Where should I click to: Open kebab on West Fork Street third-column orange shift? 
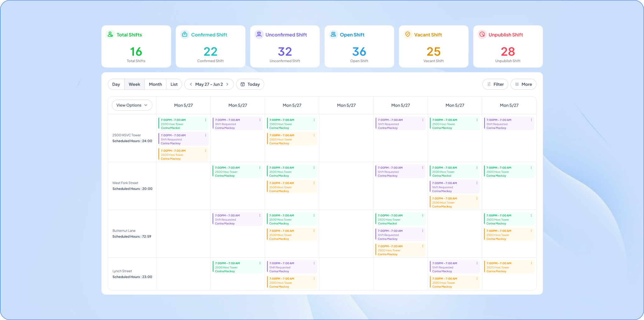(314, 183)
